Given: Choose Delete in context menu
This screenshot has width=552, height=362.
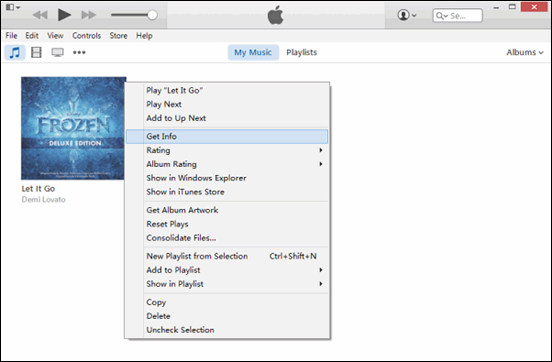Looking at the screenshot, I should [x=227, y=316].
